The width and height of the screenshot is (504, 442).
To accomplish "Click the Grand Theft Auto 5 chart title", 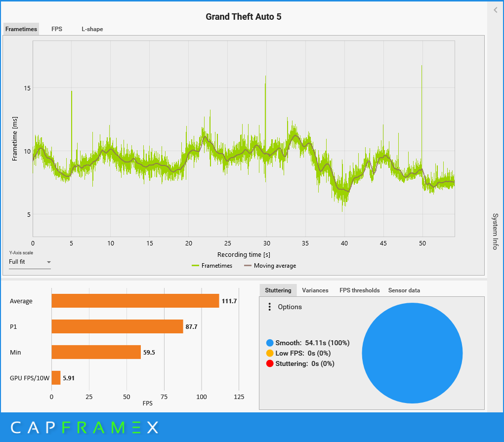I will tap(243, 17).
